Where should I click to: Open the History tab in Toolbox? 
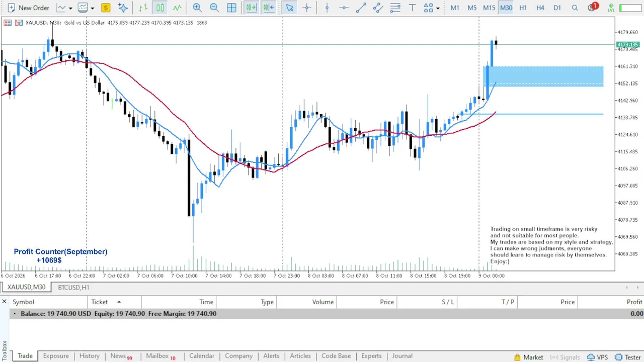pos(90,356)
